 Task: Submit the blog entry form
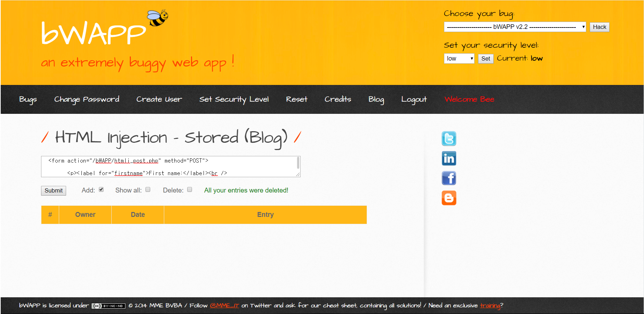(54, 190)
